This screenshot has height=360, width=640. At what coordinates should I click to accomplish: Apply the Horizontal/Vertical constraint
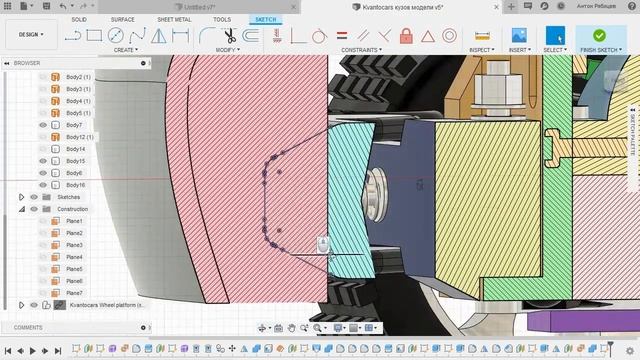(277, 36)
